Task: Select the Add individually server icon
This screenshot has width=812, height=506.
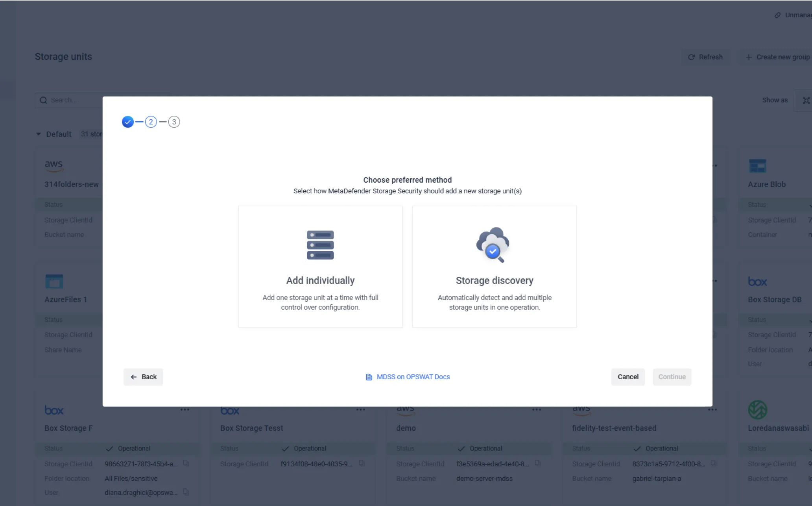Action: pyautogui.click(x=320, y=245)
